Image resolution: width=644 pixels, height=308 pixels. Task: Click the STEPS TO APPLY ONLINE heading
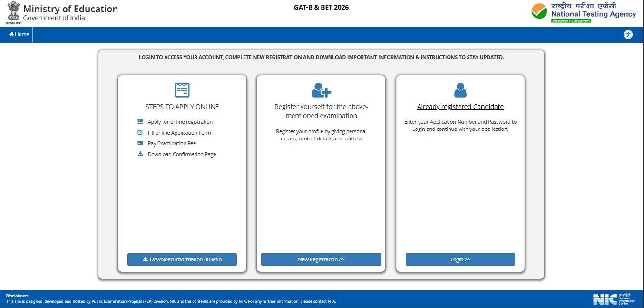click(x=182, y=107)
